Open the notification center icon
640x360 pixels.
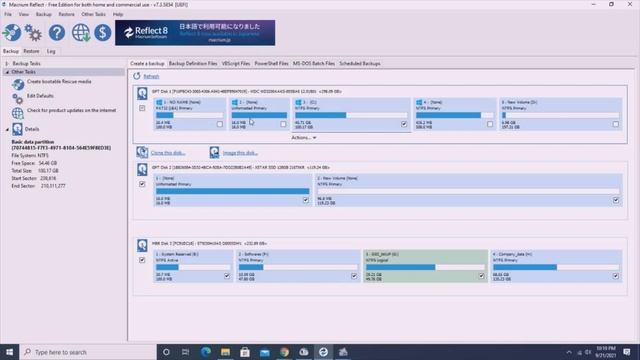point(627,352)
